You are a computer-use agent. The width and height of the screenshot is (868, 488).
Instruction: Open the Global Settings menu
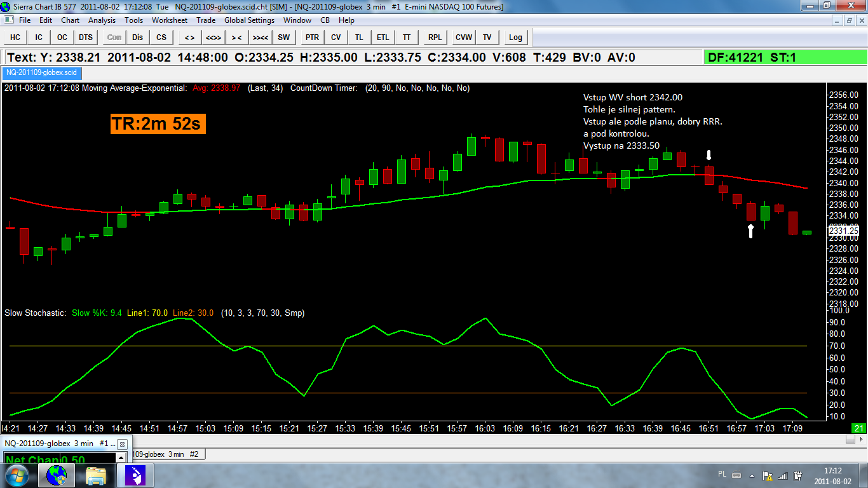tap(249, 20)
